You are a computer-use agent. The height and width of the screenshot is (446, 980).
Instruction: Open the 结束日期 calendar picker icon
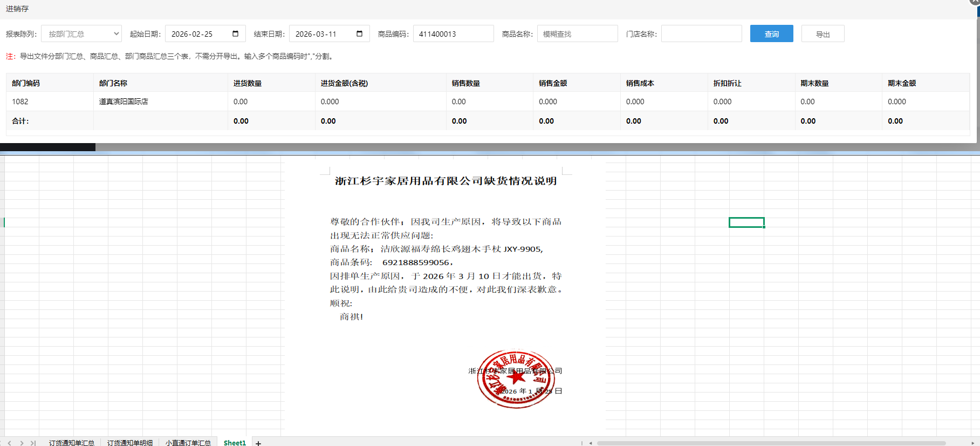(x=359, y=33)
